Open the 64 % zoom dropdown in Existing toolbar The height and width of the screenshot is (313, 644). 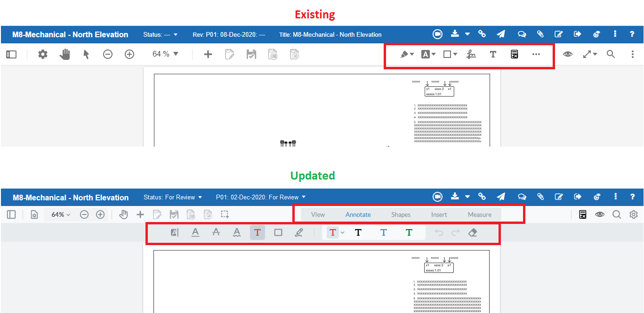(166, 54)
